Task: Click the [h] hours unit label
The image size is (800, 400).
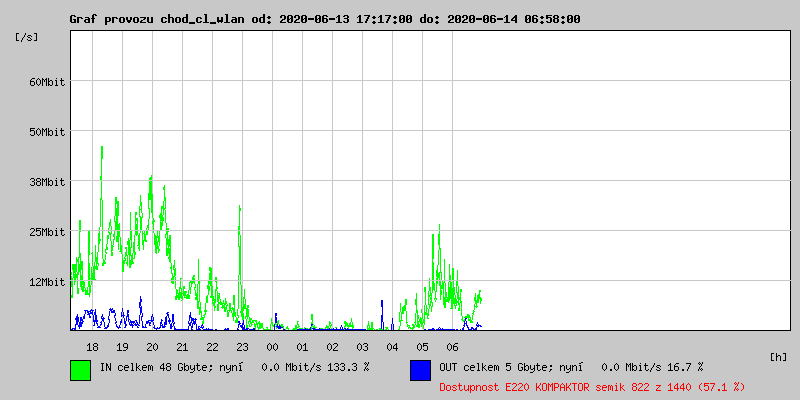Action: (x=778, y=357)
